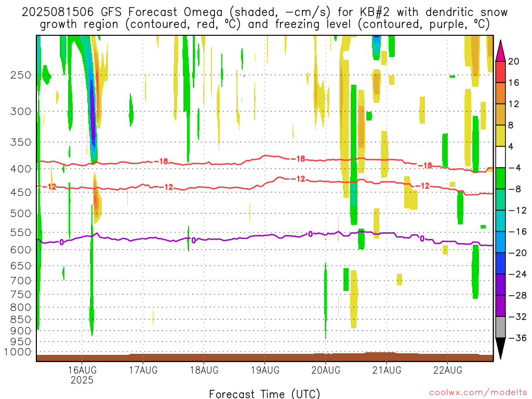The width and height of the screenshot is (532, 399).
Task: Click the 21AUG date label
Action: pos(387,370)
